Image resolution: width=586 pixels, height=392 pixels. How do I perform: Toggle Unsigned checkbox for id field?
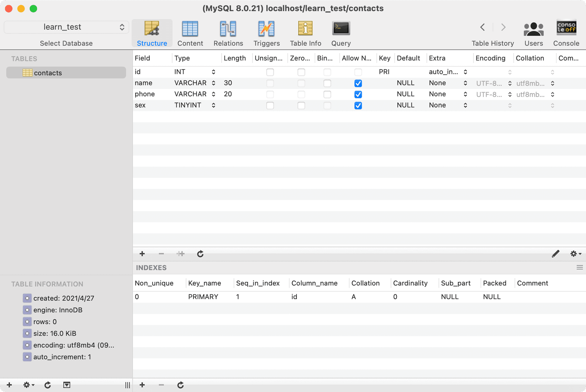(270, 72)
